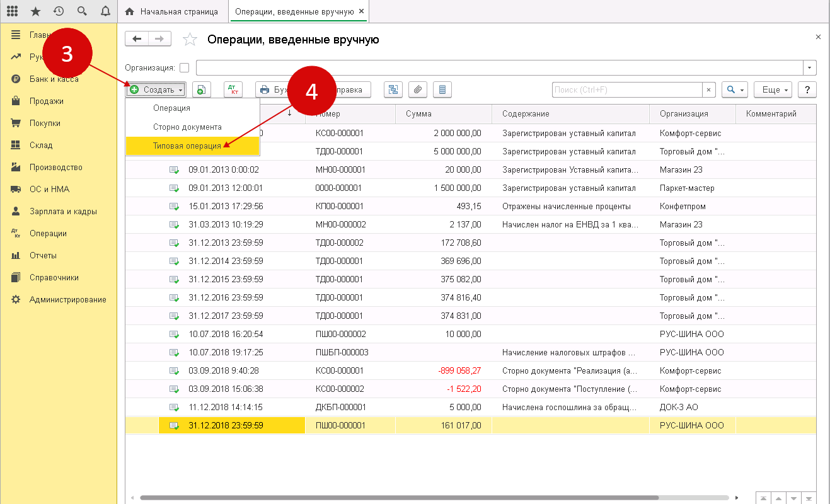This screenshot has height=504, width=830.
Task: Click the list settings icon after paperclip
Action: point(442,90)
